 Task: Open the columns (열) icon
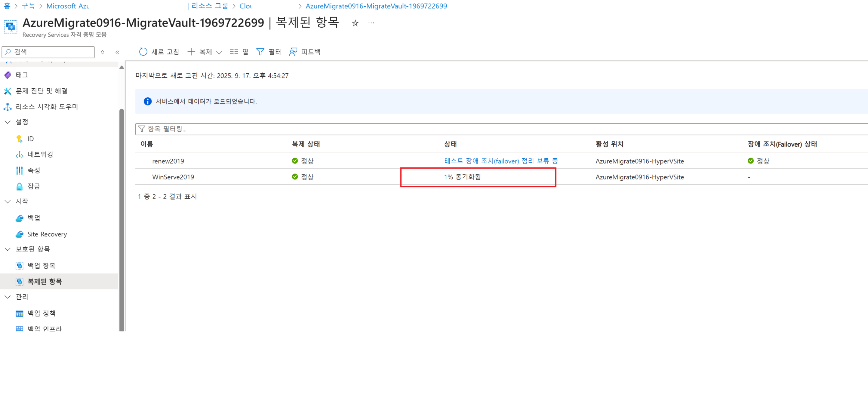click(x=234, y=51)
